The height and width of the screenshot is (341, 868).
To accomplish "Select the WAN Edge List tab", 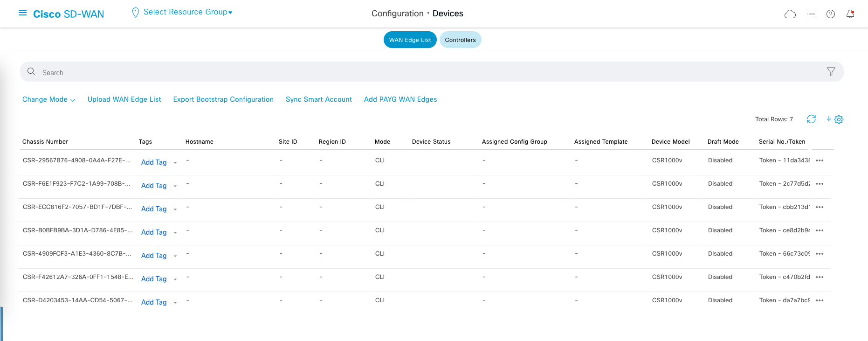I will (410, 40).
